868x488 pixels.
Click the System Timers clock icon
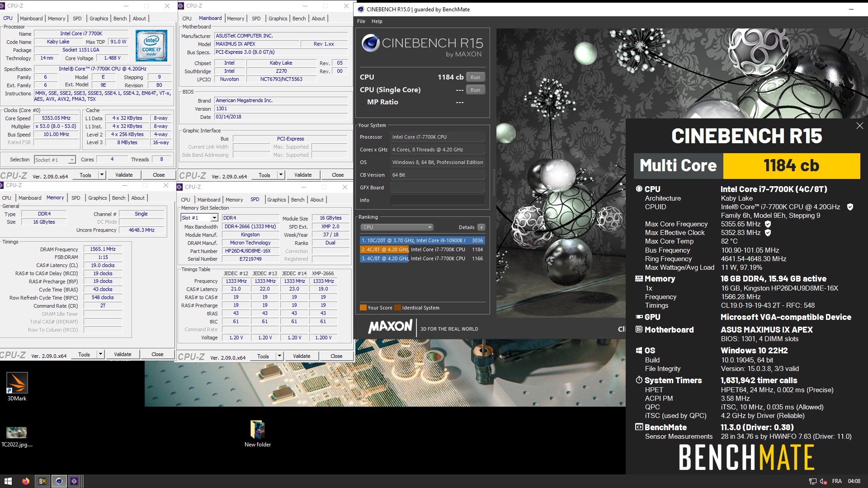click(x=639, y=380)
